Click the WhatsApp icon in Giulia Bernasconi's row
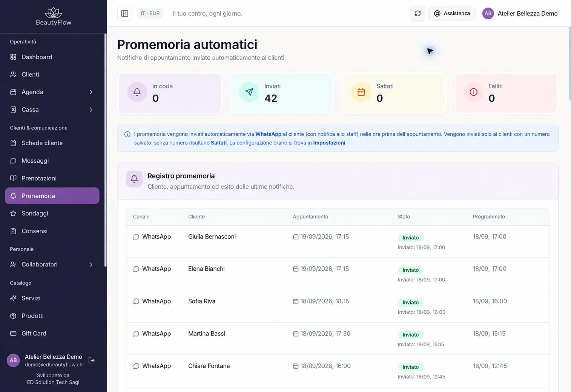This screenshot has width=571, height=392. [x=136, y=237]
